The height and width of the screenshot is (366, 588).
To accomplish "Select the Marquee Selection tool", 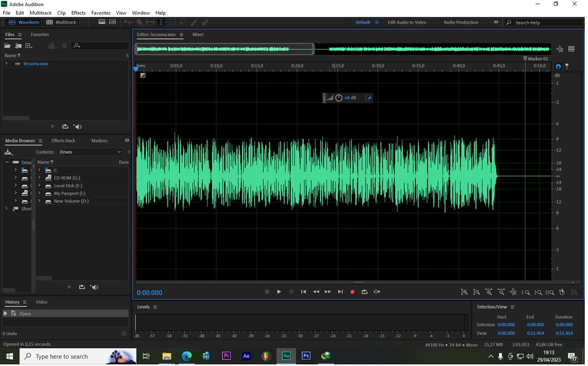I will click(172, 22).
